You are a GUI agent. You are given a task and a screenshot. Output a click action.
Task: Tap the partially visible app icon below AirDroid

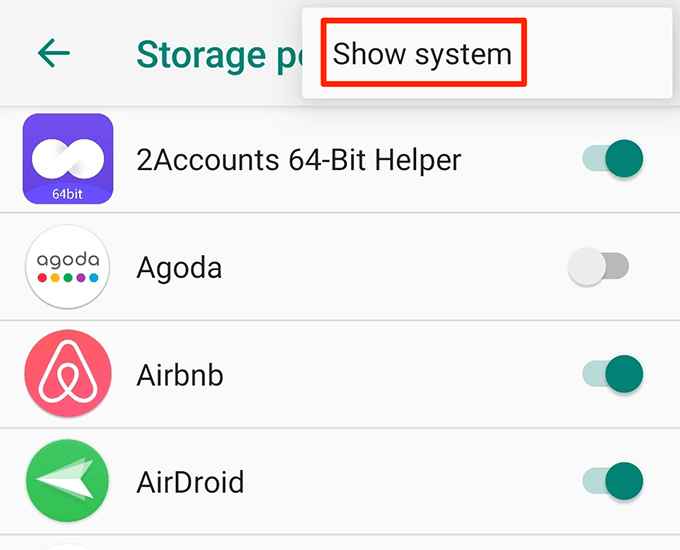(x=68, y=547)
